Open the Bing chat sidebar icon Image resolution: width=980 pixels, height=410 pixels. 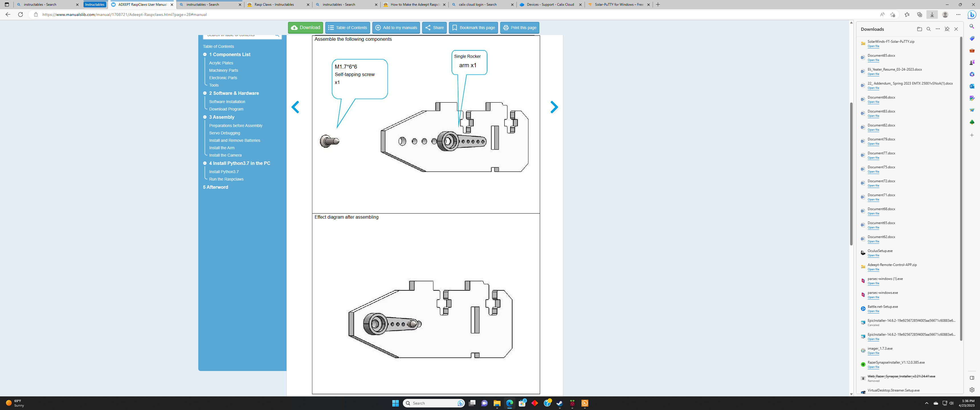pyautogui.click(x=972, y=15)
